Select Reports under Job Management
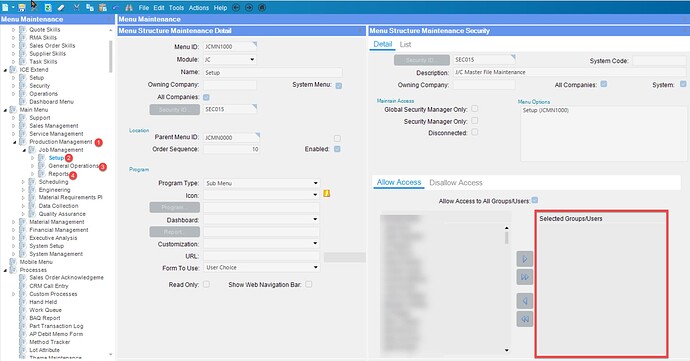 [59, 174]
